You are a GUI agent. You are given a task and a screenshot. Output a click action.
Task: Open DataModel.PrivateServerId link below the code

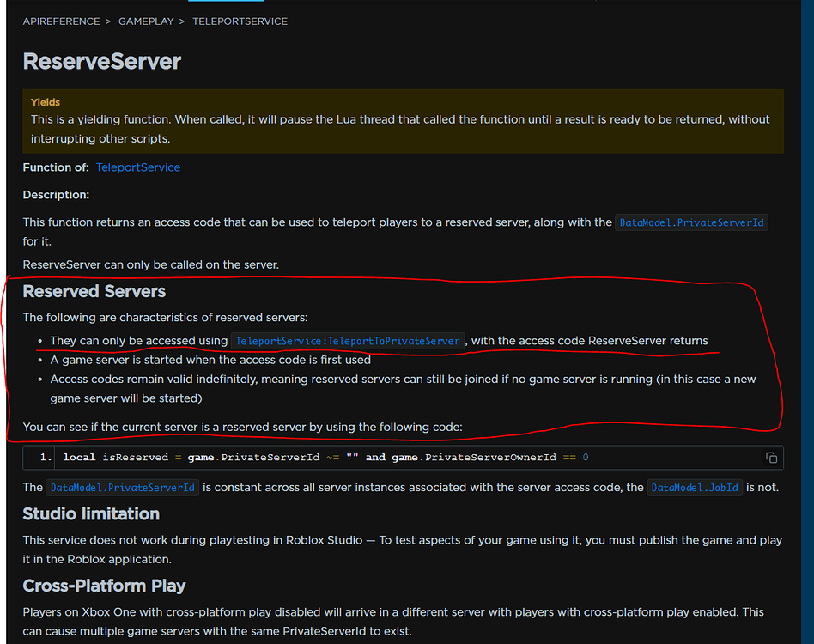point(123,488)
